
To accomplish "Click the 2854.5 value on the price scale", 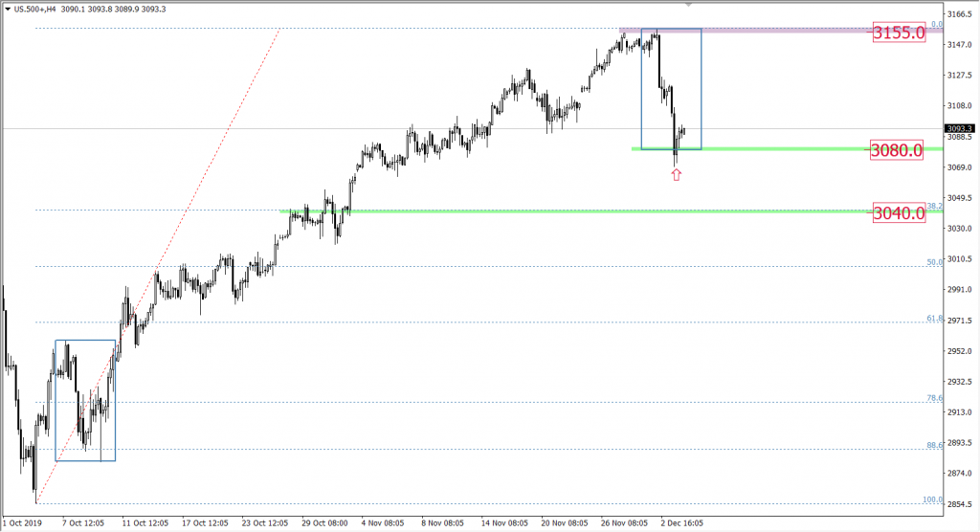I will (x=960, y=504).
